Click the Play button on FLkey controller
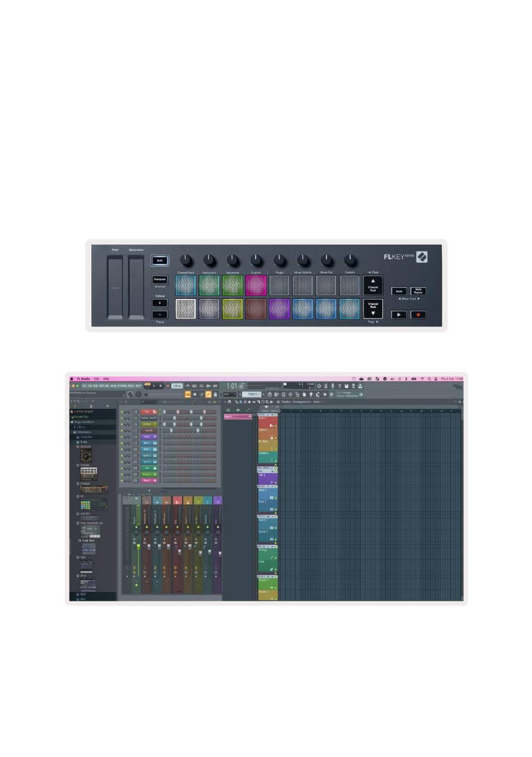 click(x=399, y=315)
